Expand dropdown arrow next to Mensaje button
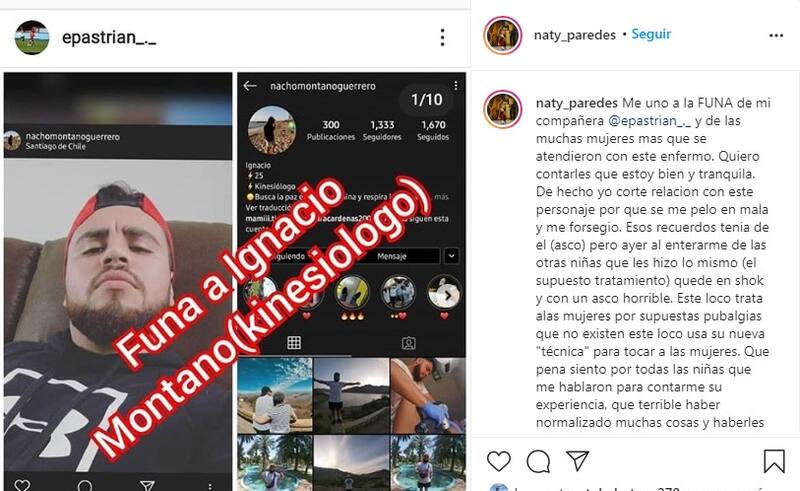Viewport: 800px width, 491px height. click(451, 256)
